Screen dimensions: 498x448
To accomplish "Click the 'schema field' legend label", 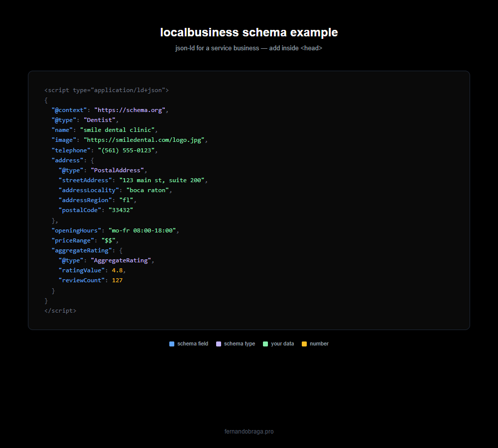I will [x=193, y=344].
